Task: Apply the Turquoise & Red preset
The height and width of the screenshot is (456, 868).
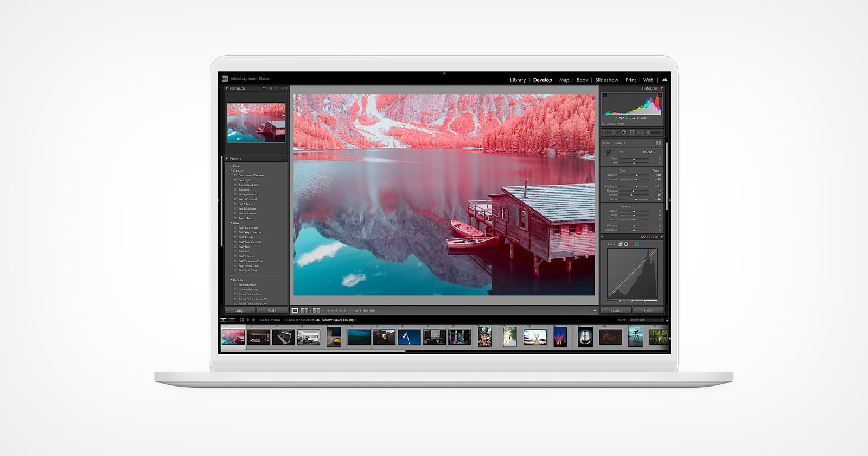Action: click(248, 185)
